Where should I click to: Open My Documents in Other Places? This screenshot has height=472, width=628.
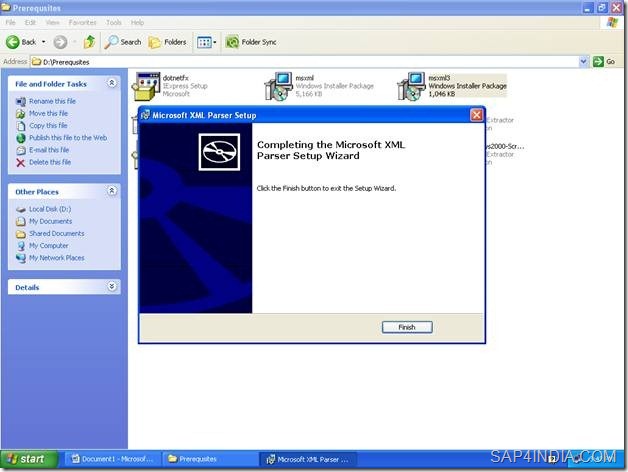pyautogui.click(x=50, y=221)
